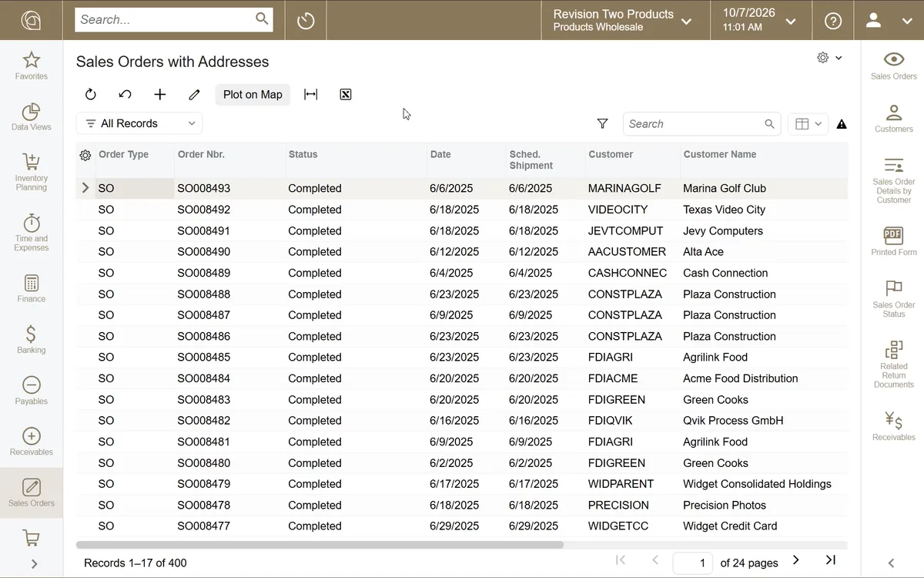Open the Favorites star in the sidebar
This screenshot has width=924, height=578.
pos(32,66)
